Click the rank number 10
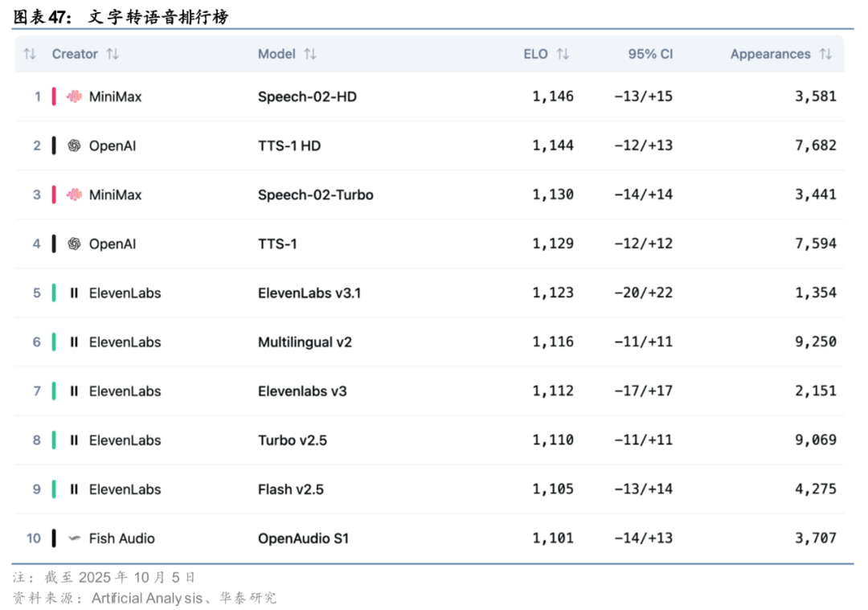The height and width of the screenshot is (610, 868). (x=34, y=538)
